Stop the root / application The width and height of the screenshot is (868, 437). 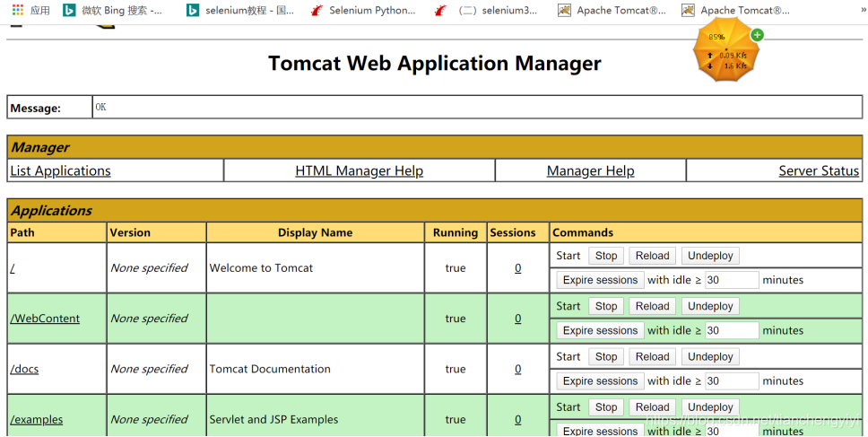pos(606,256)
